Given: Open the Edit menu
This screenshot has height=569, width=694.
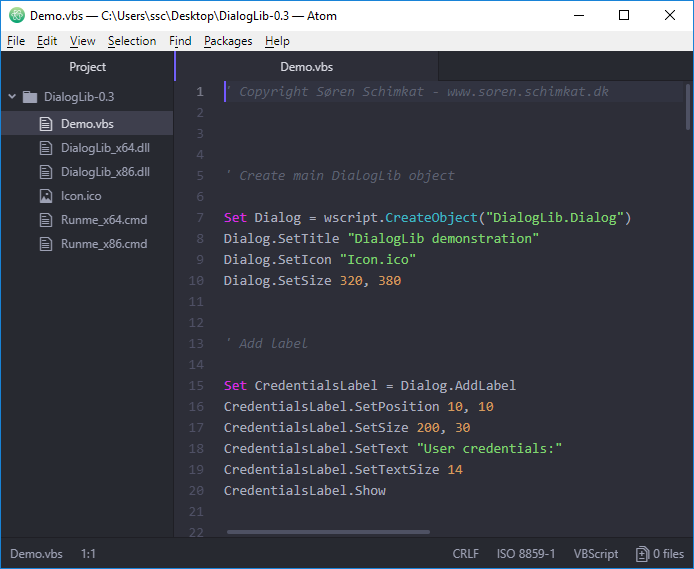Looking at the screenshot, I should coord(47,41).
